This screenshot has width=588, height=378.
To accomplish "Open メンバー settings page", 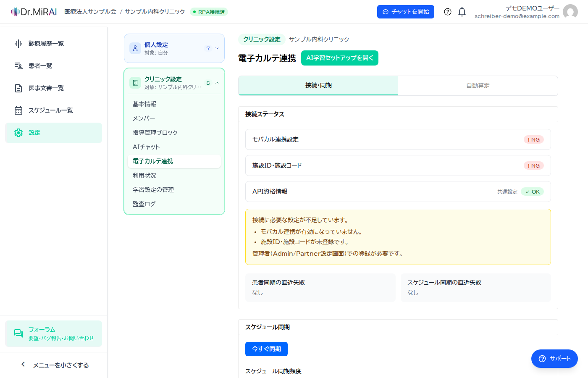I will coord(174,118).
